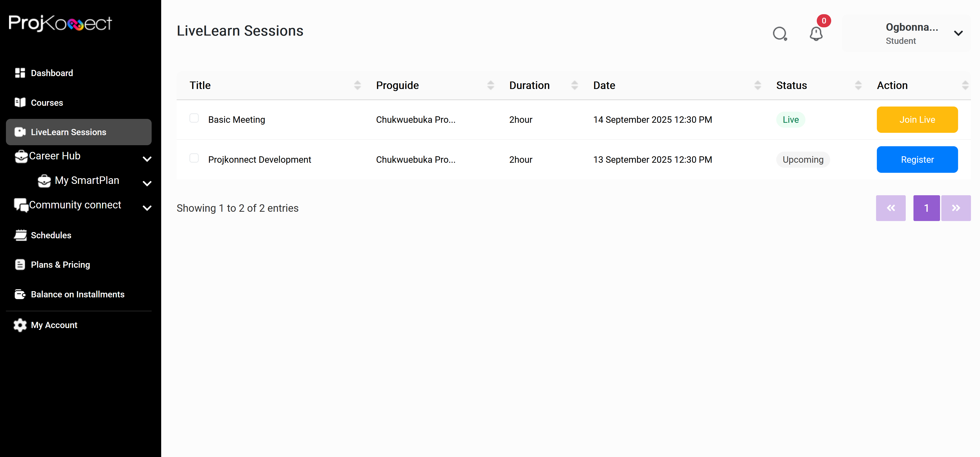980x457 pixels.
Task: Open the Ogbonna student profile dropdown
Action: click(x=958, y=33)
